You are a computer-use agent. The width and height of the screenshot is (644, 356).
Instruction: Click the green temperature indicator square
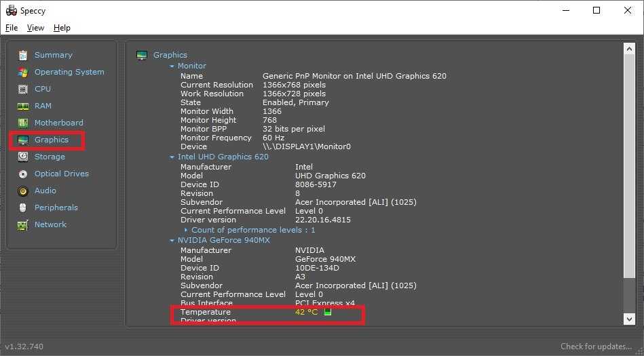click(328, 313)
